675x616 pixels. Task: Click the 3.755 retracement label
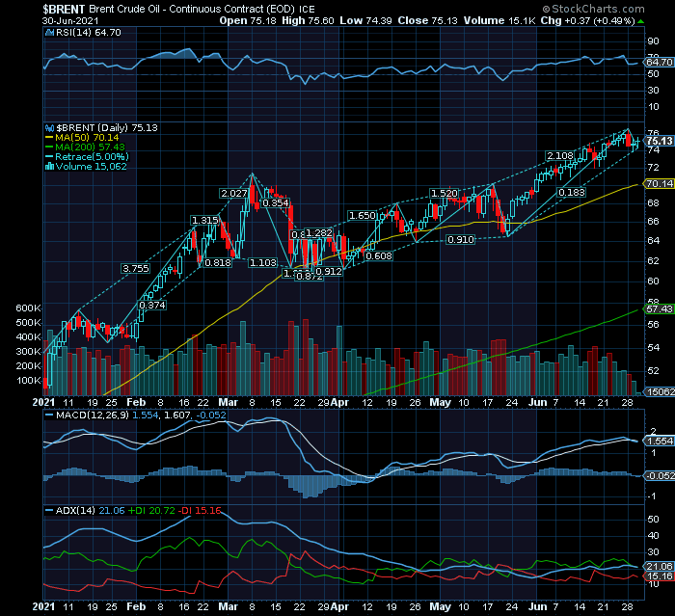135,269
